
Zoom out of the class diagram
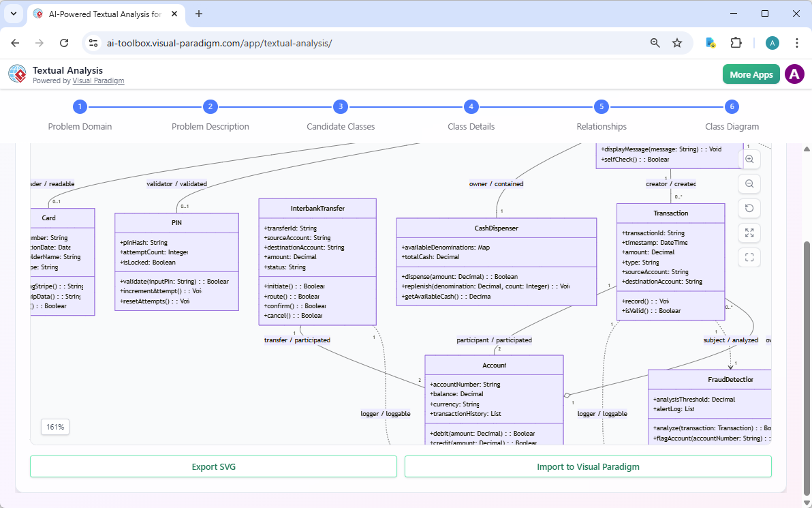click(x=749, y=184)
